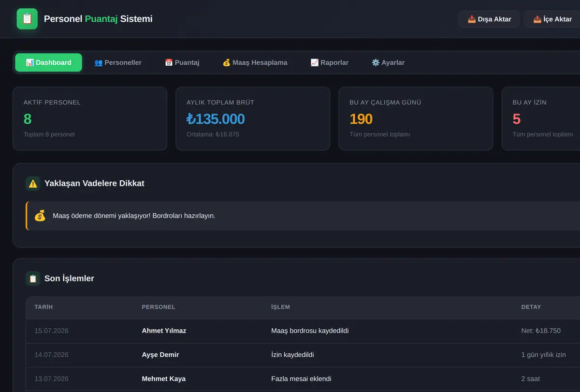580x392 pixels.
Task: Click the Toplam 8 personel text
Action: pos(49,134)
